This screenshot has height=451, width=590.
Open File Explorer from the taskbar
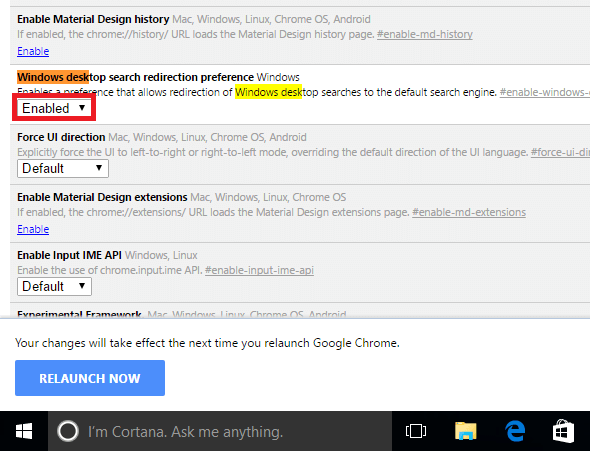pyautogui.click(x=465, y=431)
